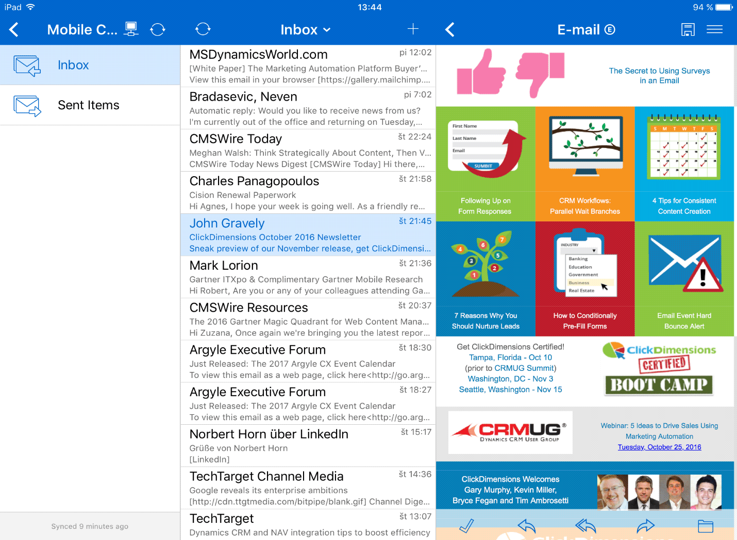Open the hamburger menu in email header
The width and height of the screenshot is (737, 540).
715,30
